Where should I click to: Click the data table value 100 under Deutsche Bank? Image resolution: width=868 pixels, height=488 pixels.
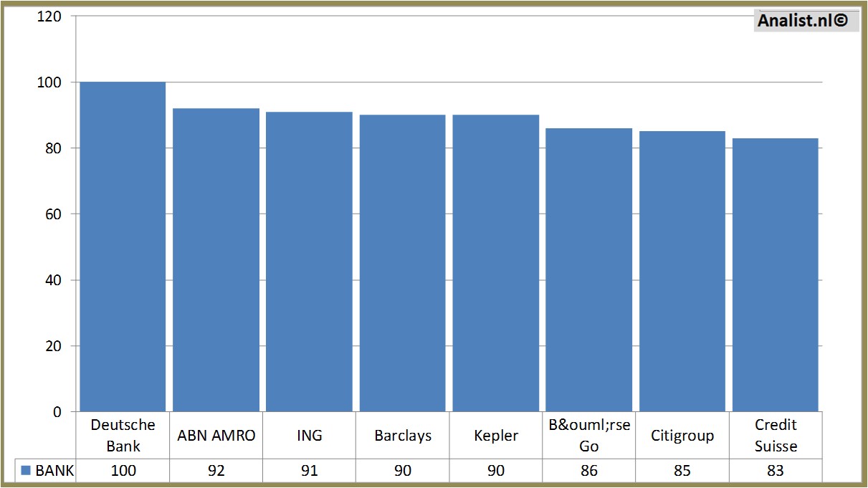point(123,471)
